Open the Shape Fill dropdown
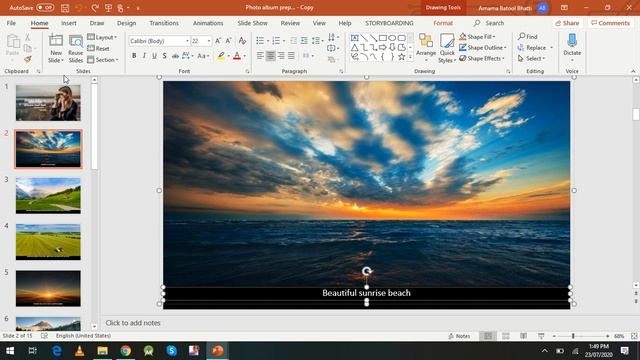The width and height of the screenshot is (640, 360). click(x=477, y=37)
